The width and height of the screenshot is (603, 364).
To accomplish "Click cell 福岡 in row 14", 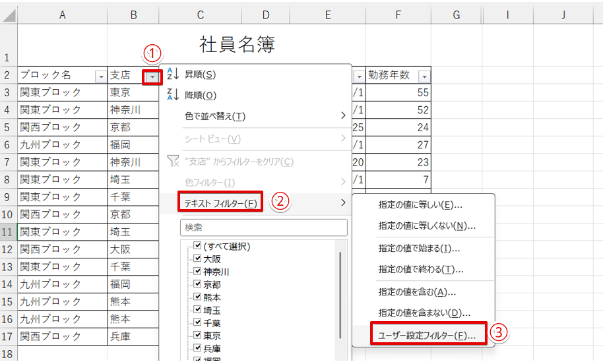I will [133, 284].
